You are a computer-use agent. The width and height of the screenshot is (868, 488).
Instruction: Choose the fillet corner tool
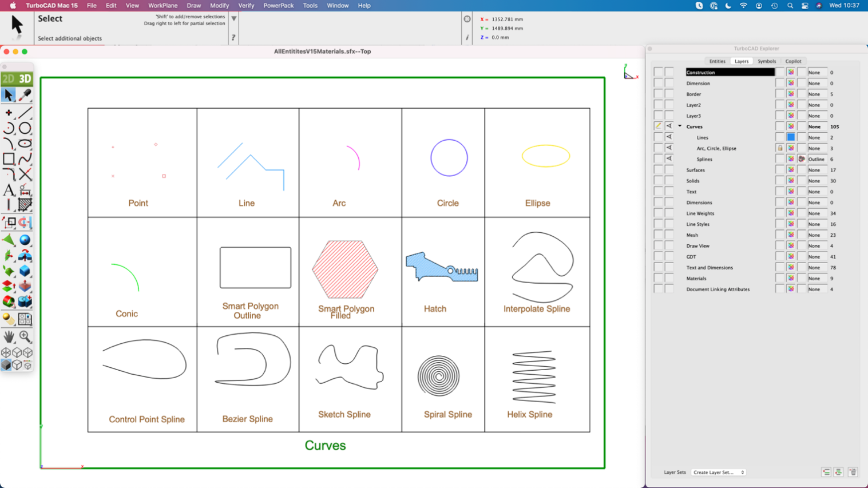[9, 174]
